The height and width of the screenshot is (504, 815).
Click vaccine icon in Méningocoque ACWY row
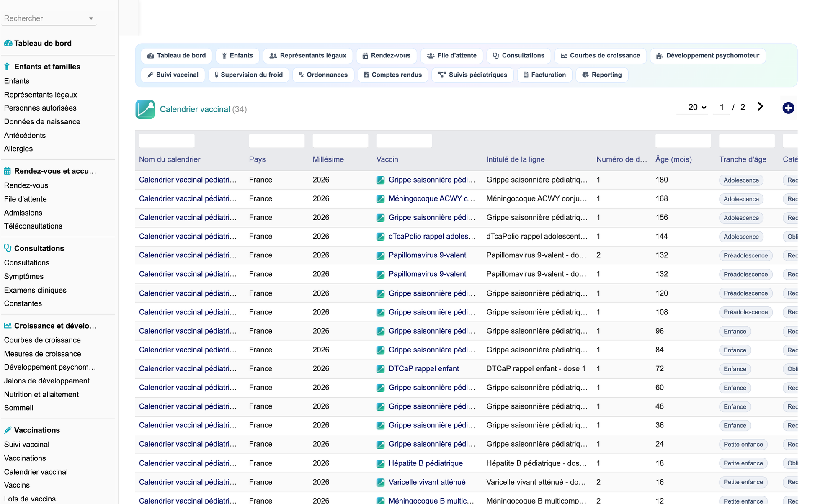[x=380, y=199]
